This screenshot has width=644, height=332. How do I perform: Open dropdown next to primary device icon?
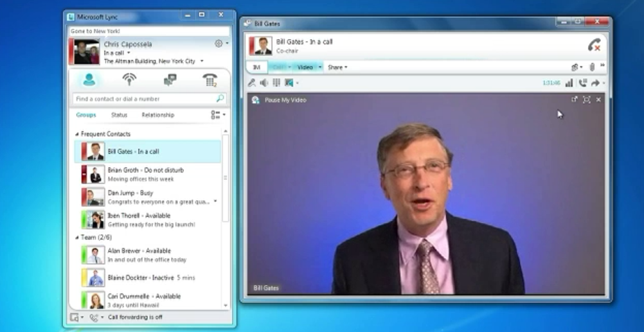[x=82, y=317]
